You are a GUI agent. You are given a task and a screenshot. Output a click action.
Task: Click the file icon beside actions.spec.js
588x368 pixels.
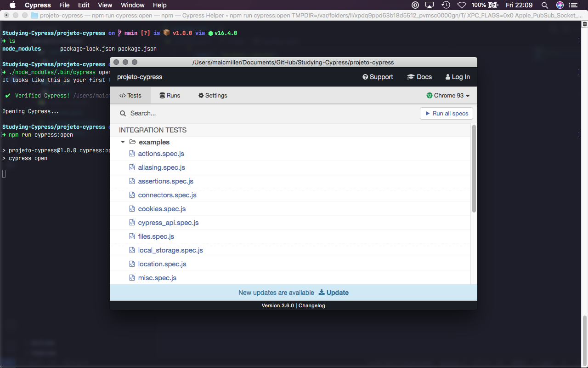click(x=132, y=154)
